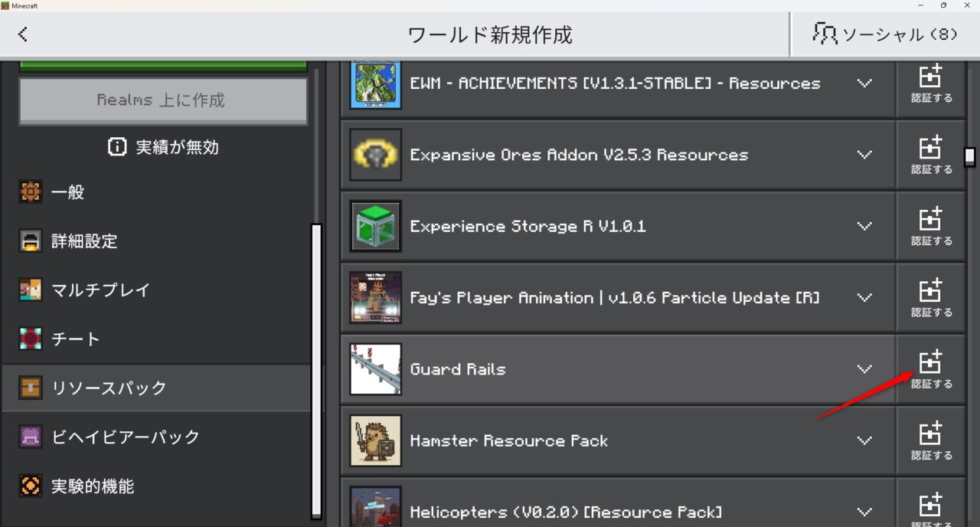This screenshot has width=980, height=527.
Task: Activate the Guard Rails resource pack
Action: [930, 369]
